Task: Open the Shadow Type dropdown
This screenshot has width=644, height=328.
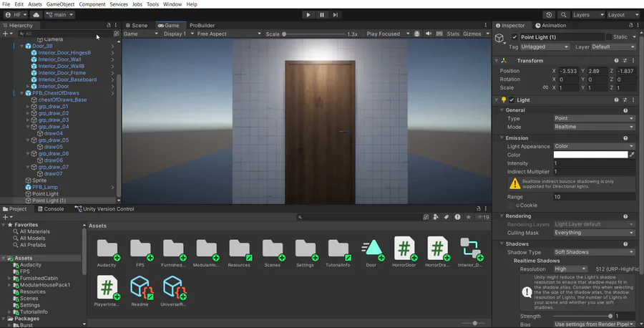Action: [593, 252]
